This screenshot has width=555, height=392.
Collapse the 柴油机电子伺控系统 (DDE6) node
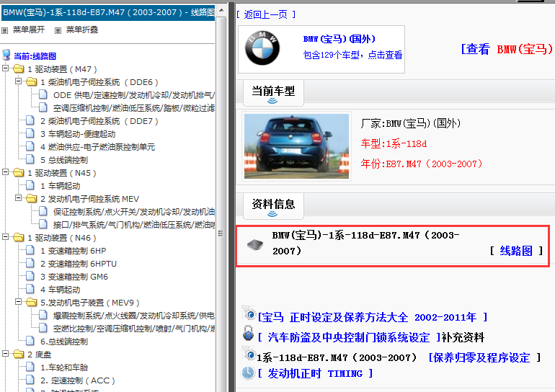click(19, 81)
